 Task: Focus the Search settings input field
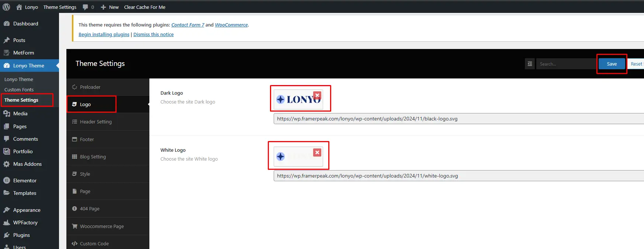pyautogui.click(x=566, y=64)
